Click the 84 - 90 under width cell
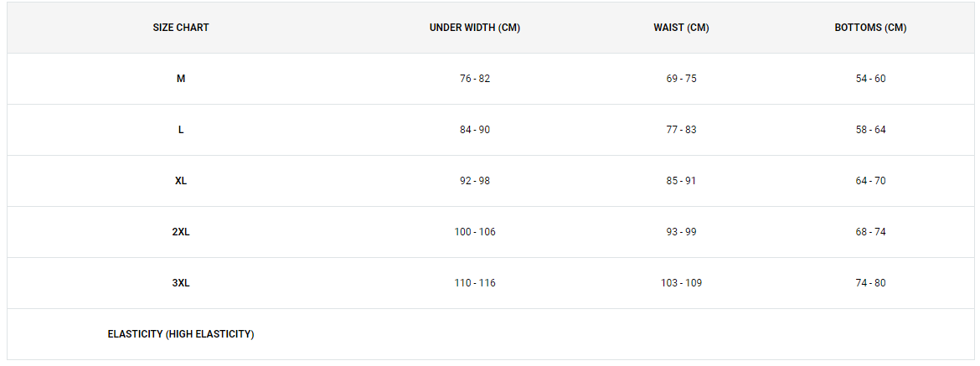The width and height of the screenshot is (980, 366). (x=475, y=130)
